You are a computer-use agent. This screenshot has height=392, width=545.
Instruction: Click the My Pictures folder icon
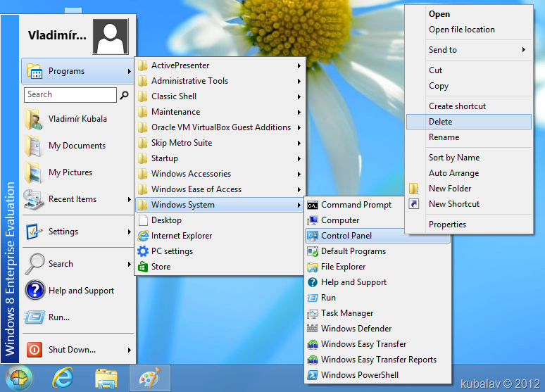click(34, 172)
